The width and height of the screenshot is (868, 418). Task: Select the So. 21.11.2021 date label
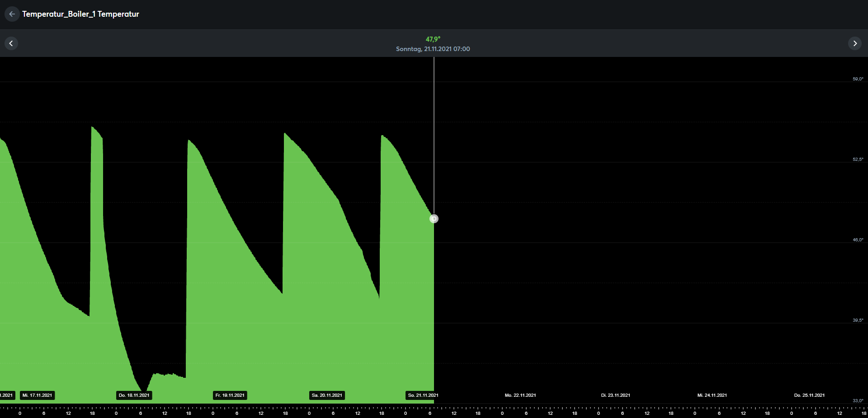point(423,395)
